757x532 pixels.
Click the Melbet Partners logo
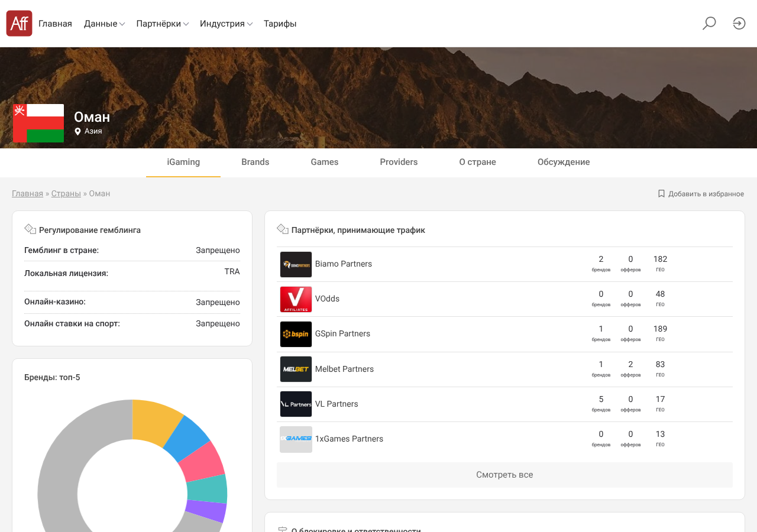(296, 369)
